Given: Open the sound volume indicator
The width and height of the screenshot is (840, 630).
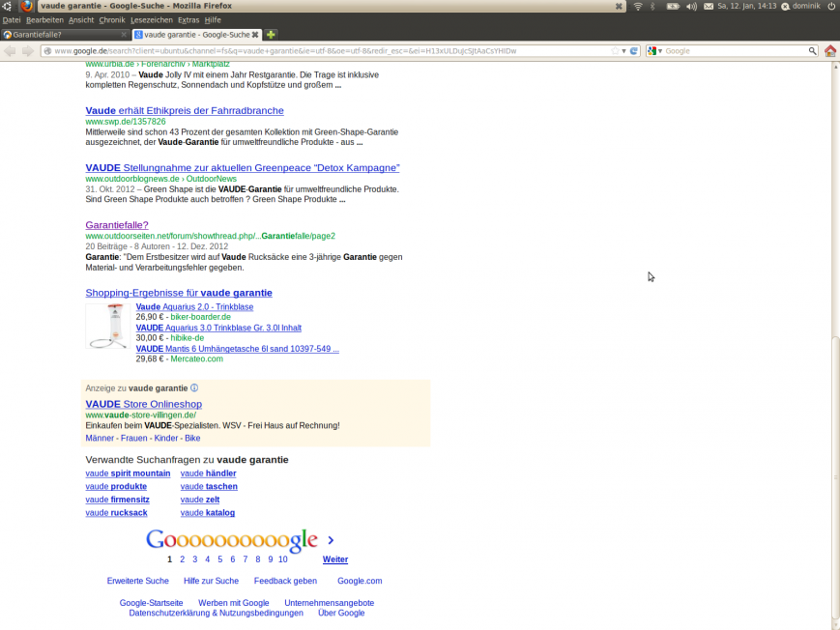Looking at the screenshot, I should coord(691,6).
